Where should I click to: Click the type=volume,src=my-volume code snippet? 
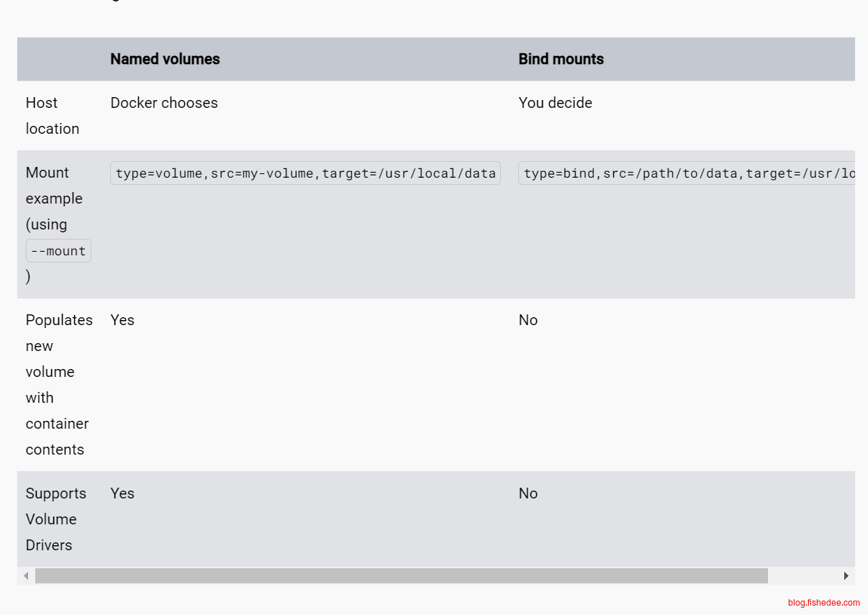(x=305, y=173)
